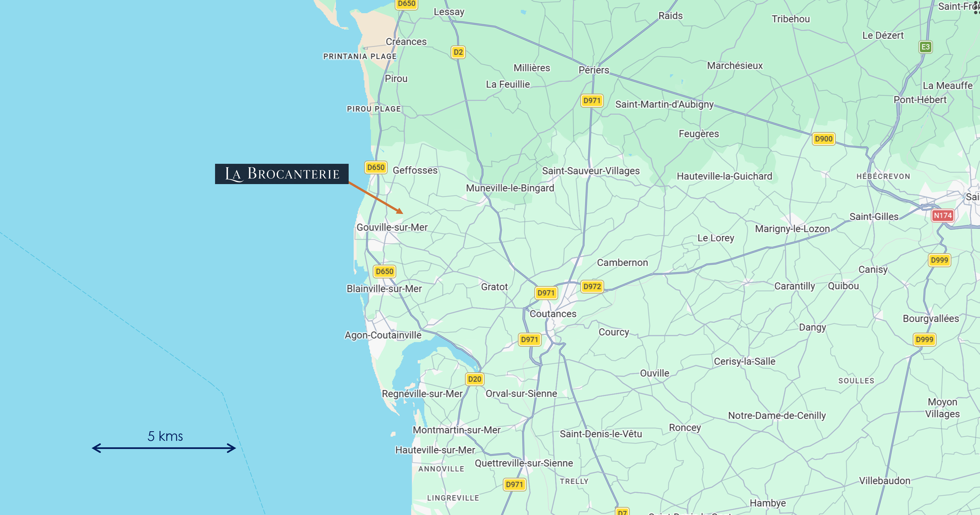Click the Courcy label
The height and width of the screenshot is (515, 980).
click(613, 332)
